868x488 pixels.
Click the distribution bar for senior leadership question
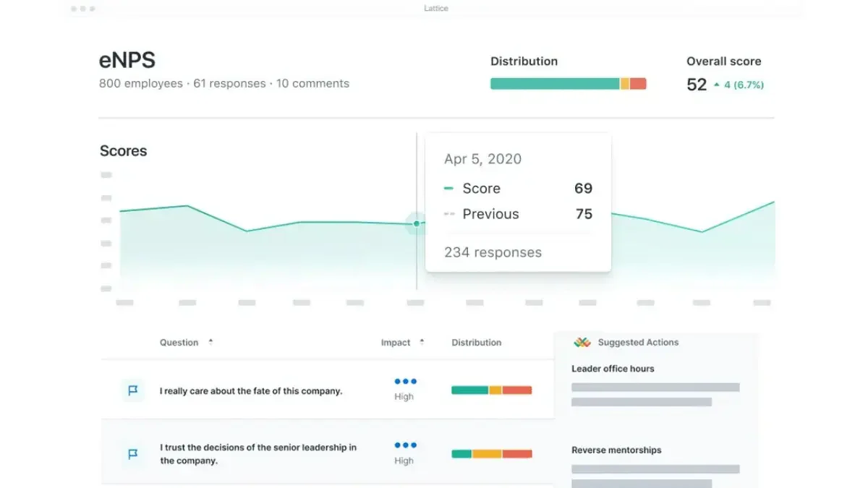492,454
